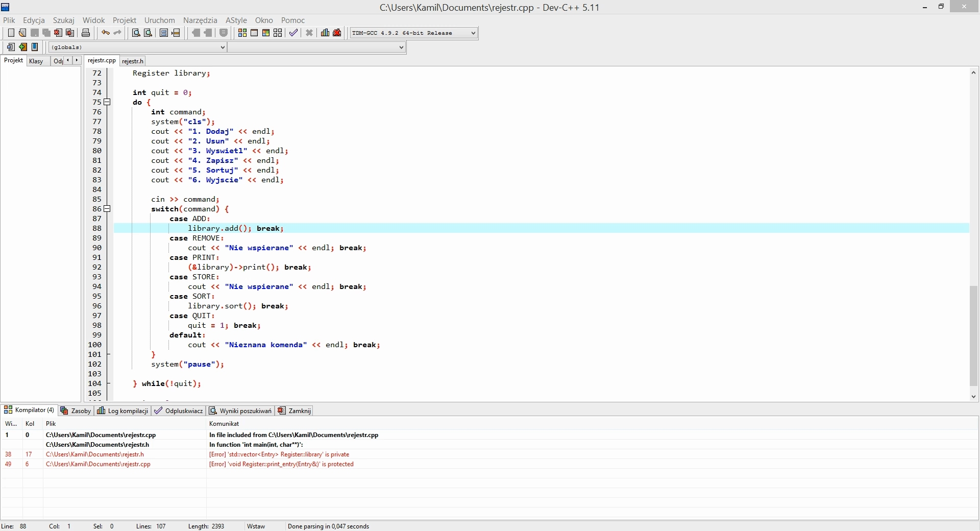
Task: Click Zamknij to close the report panel
Action: point(294,411)
